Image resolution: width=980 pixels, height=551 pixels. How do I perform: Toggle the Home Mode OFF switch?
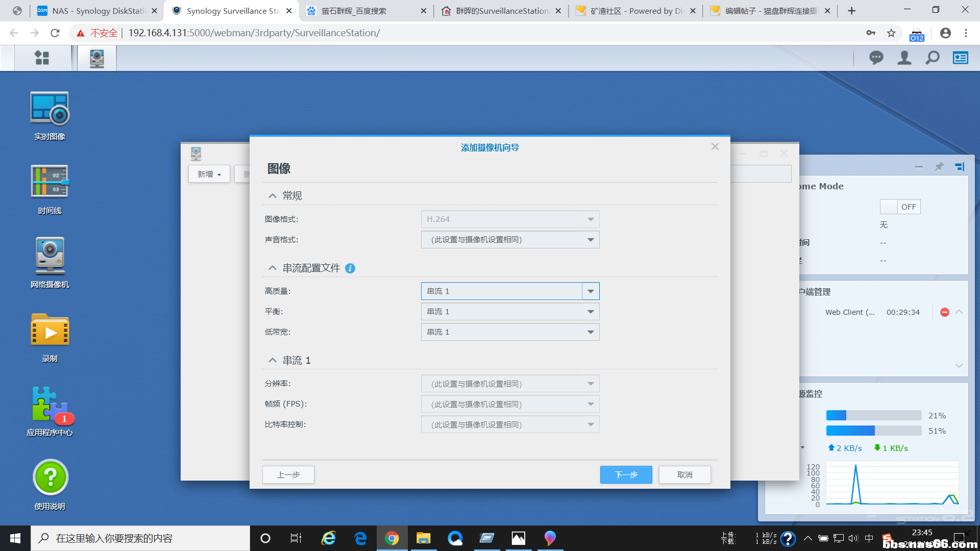coord(899,207)
